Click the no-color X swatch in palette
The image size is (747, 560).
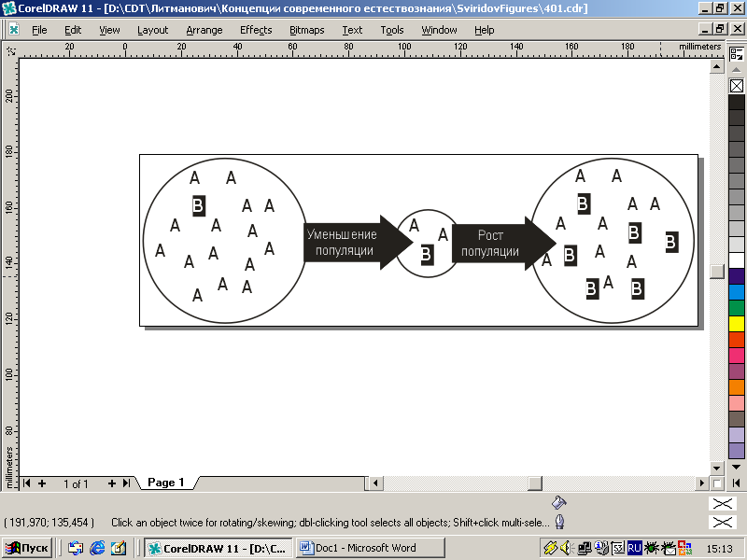click(x=736, y=86)
